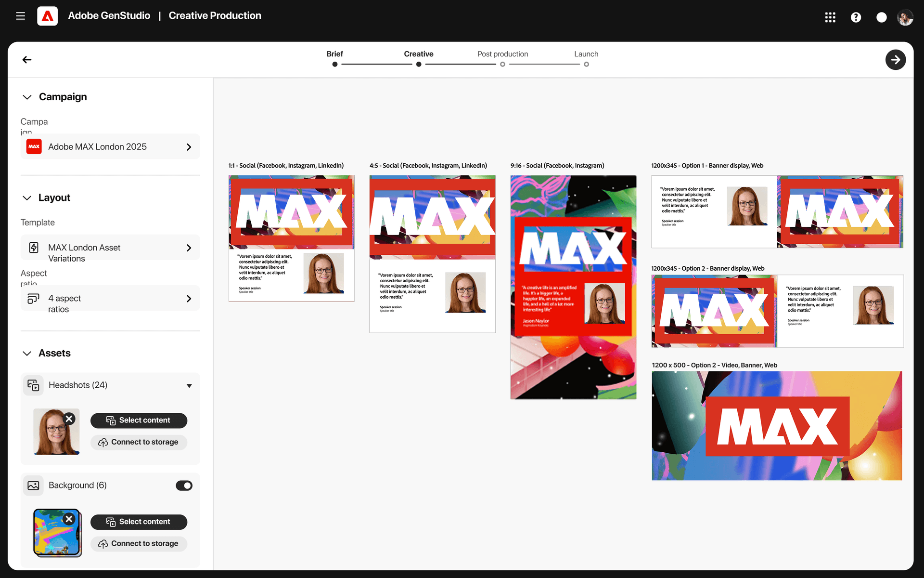
Task: Click the MAX campaign logo icon
Action: pos(34,146)
